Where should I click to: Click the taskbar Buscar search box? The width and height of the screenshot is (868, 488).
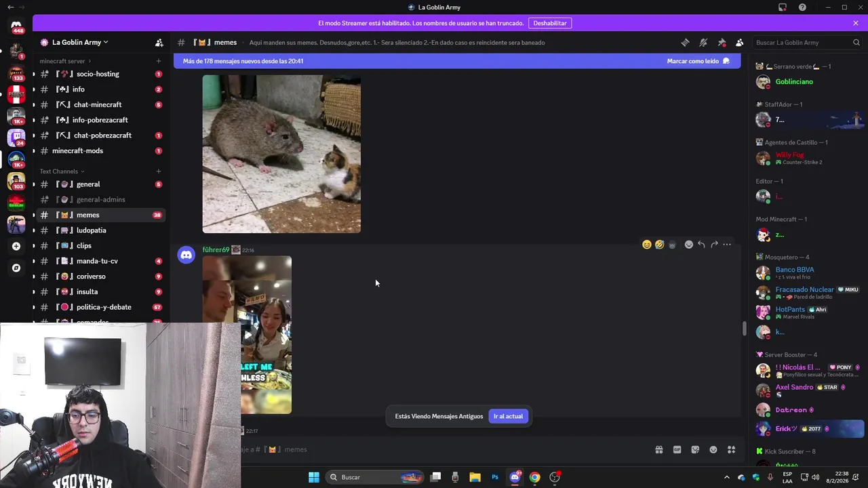point(374,477)
